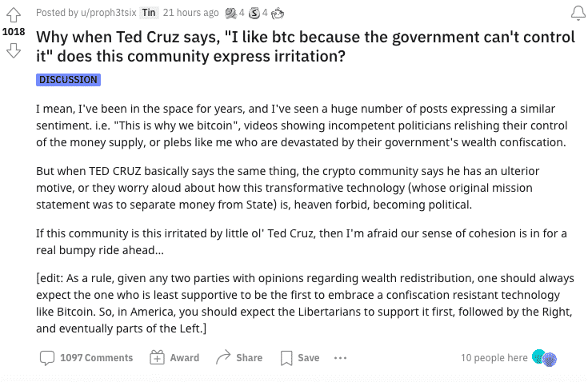Open the 1097 Comments link
The height and width of the screenshot is (382, 588).
(x=96, y=358)
